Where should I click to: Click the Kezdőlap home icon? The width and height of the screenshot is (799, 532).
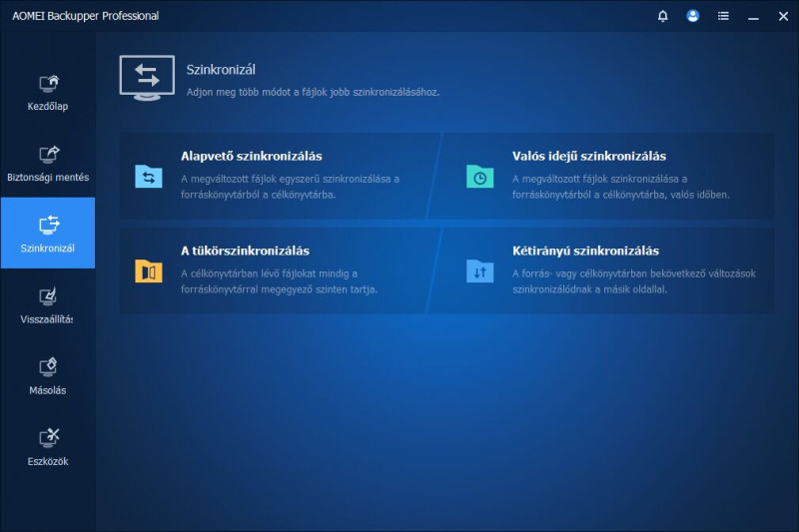[x=48, y=84]
